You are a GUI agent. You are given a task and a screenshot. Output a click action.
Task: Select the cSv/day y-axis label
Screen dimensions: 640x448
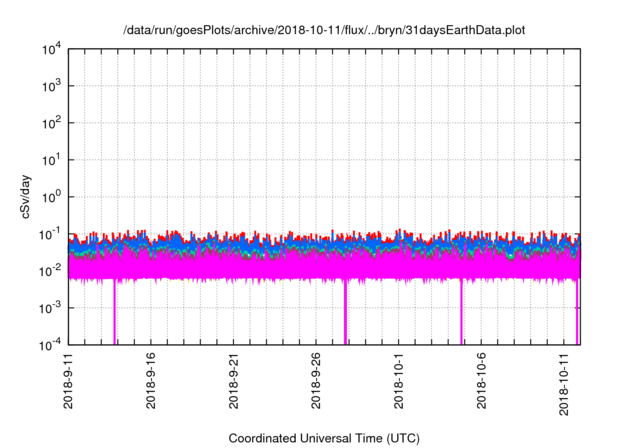26,197
